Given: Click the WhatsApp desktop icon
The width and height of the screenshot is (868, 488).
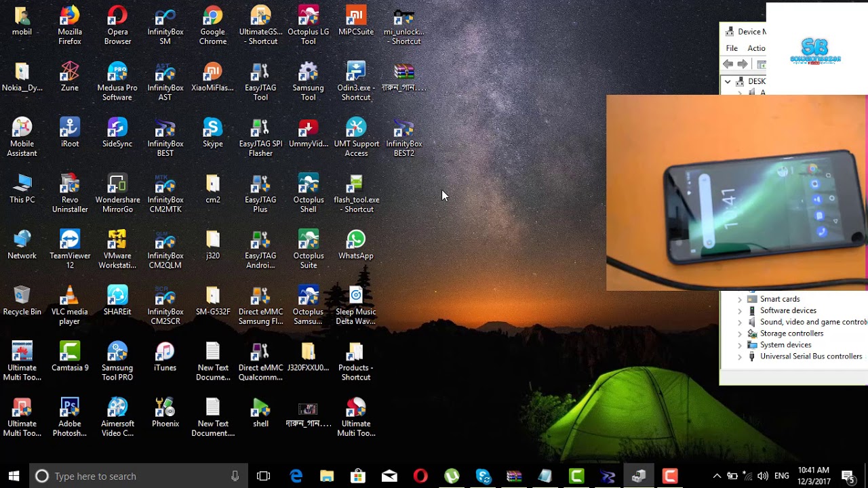Looking at the screenshot, I should (356, 245).
